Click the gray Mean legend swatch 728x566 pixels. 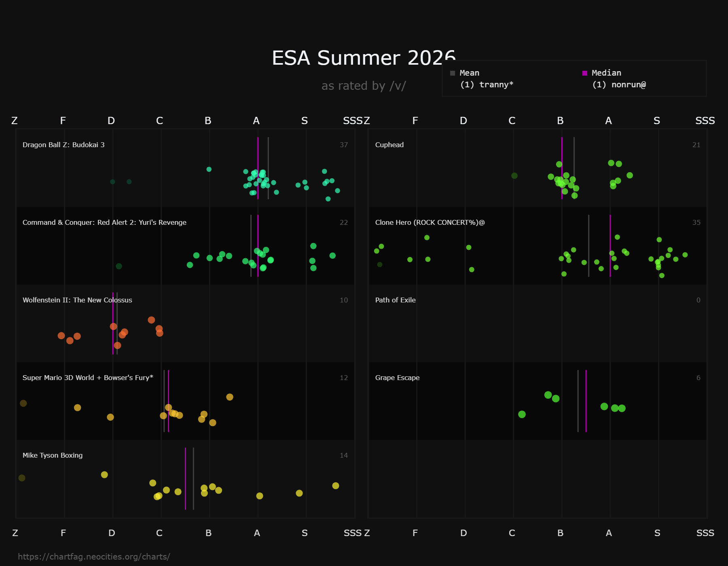[x=453, y=73]
